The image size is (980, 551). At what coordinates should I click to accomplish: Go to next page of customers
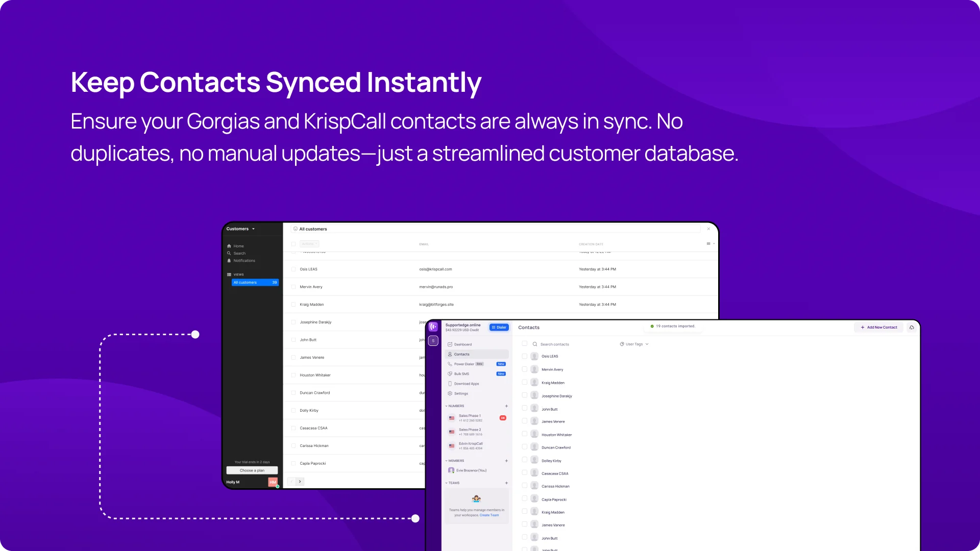pos(300,482)
